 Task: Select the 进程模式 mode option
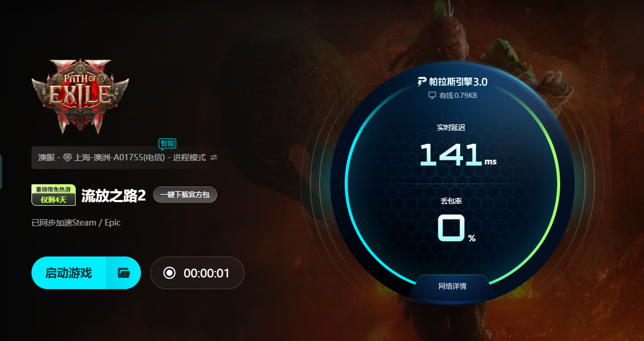click(x=189, y=157)
